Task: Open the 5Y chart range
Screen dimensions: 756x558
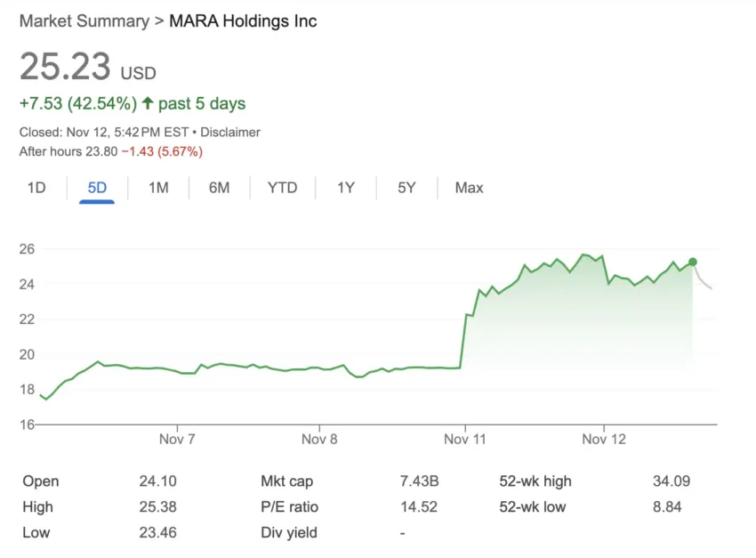Action: coord(406,188)
